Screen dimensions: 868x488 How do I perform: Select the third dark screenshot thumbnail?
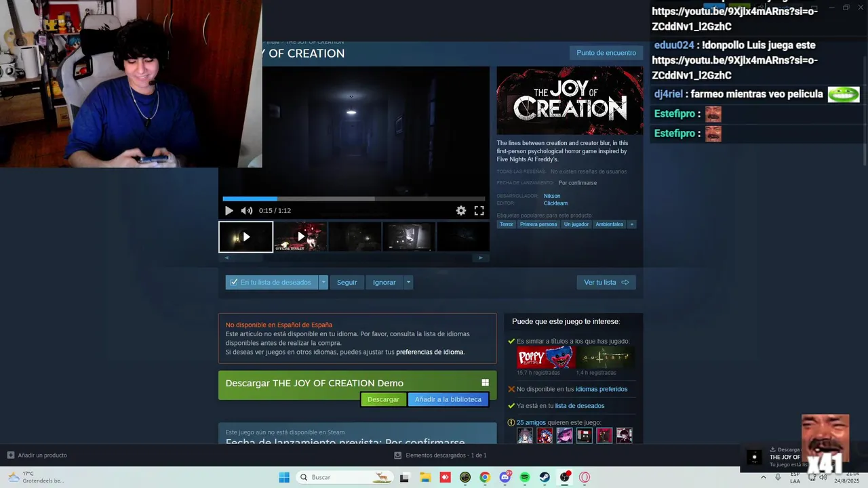355,237
